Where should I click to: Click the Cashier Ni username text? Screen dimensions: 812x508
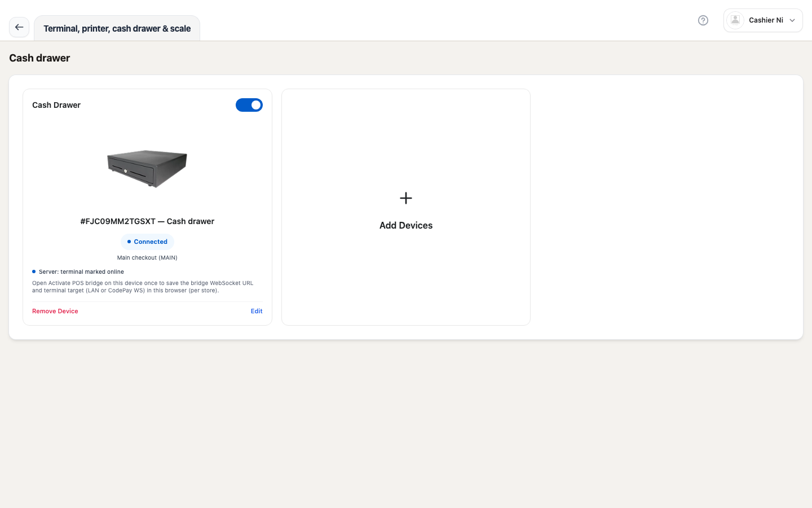pos(766,20)
